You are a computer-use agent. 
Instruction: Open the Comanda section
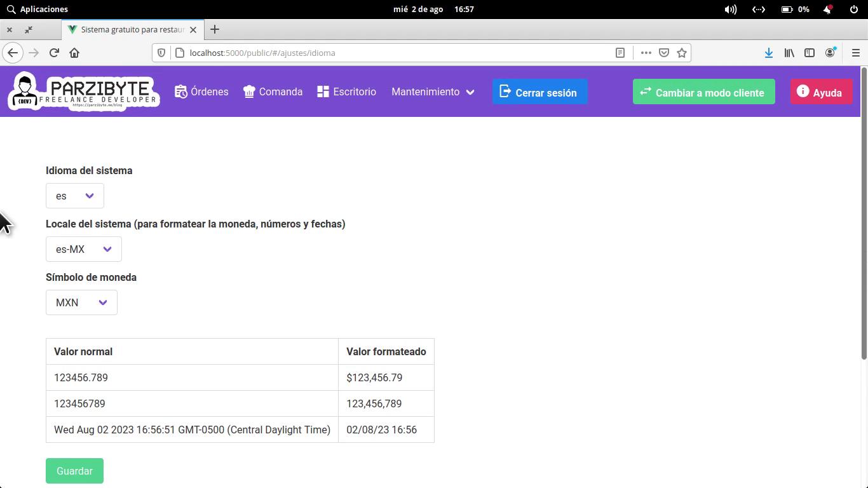[273, 92]
